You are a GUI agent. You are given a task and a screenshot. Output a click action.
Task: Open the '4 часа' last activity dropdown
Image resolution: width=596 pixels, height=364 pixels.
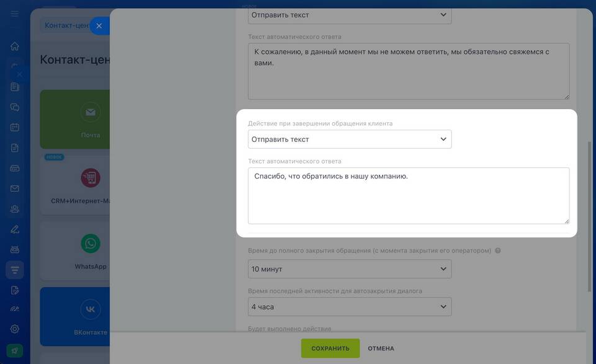(x=350, y=307)
